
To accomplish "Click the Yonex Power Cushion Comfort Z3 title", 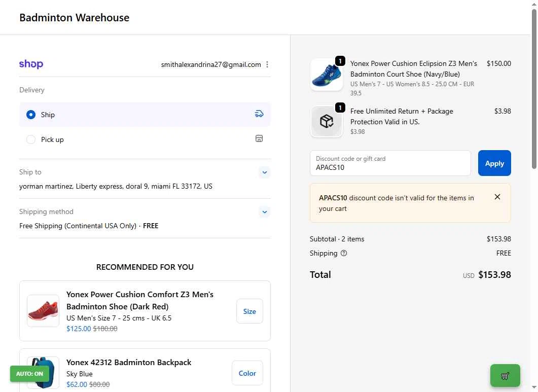I will 139,300.
